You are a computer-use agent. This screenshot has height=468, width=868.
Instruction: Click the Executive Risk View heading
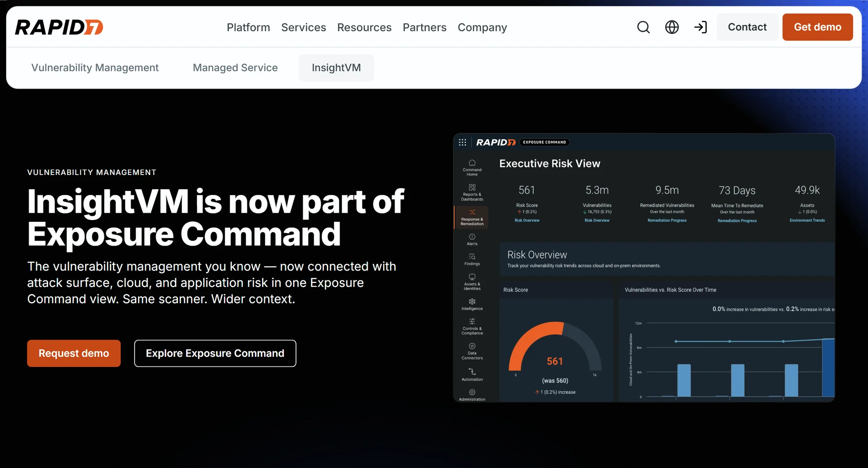click(550, 164)
